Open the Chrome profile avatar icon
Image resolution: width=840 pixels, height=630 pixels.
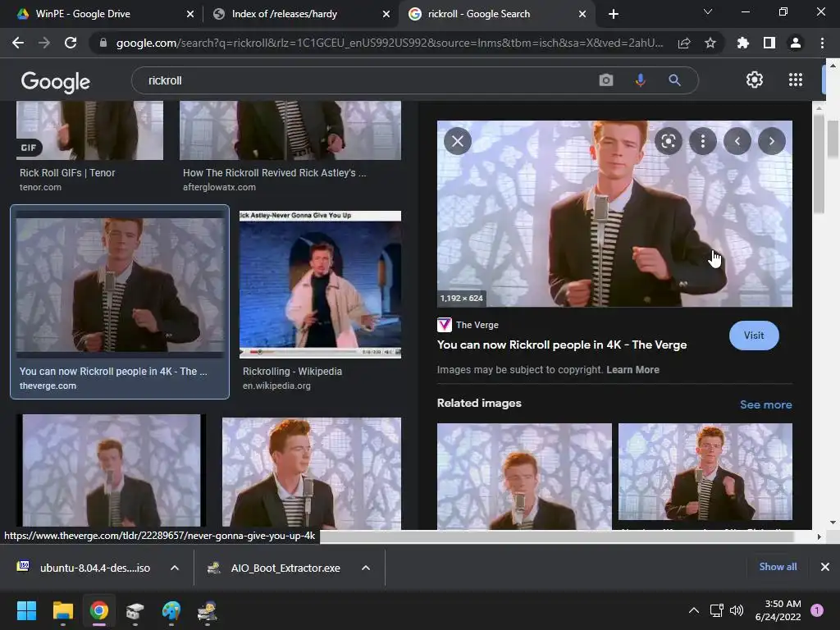coord(796,43)
